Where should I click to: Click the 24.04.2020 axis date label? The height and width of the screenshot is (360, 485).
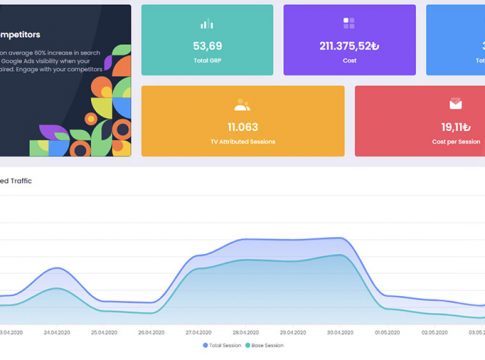[57, 332]
